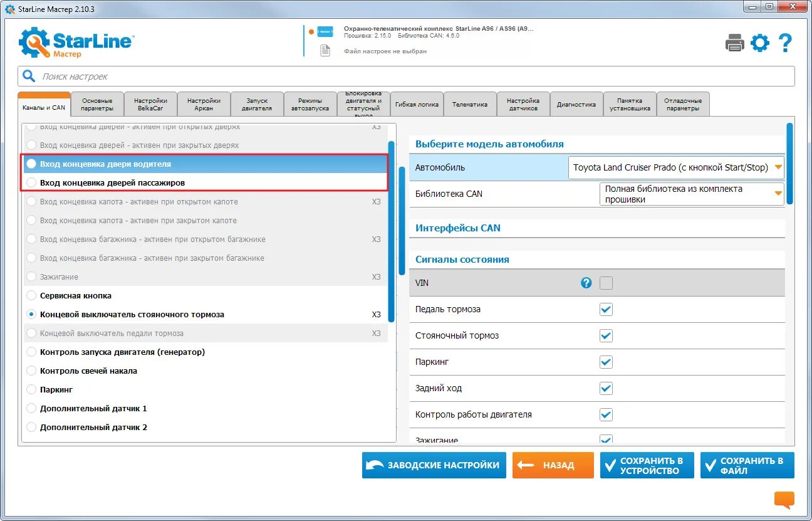Select Сервисная кнопка radio option
Screen dimensions: 812x521
click(x=31, y=295)
